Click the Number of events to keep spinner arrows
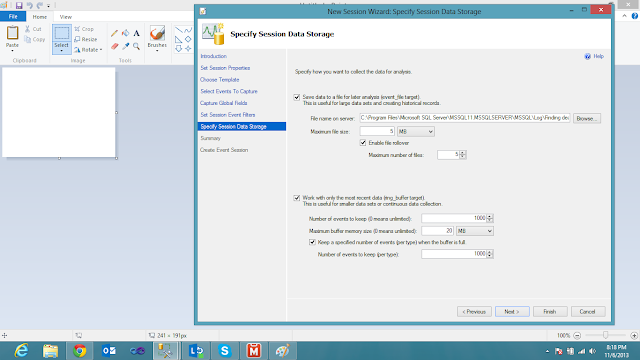640x360 pixels. click(x=490, y=218)
